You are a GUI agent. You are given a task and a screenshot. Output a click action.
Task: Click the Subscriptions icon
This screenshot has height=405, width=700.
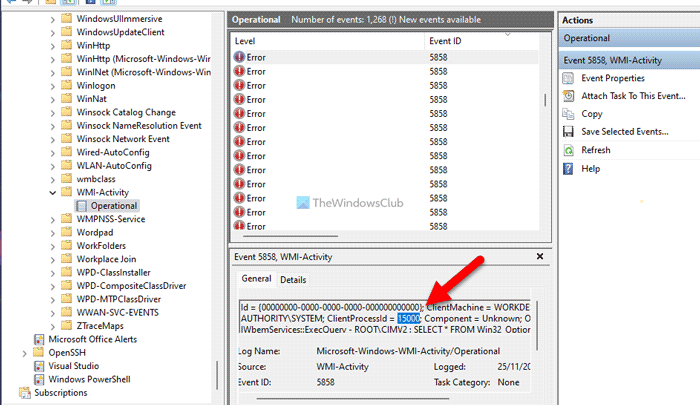(25, 393)
